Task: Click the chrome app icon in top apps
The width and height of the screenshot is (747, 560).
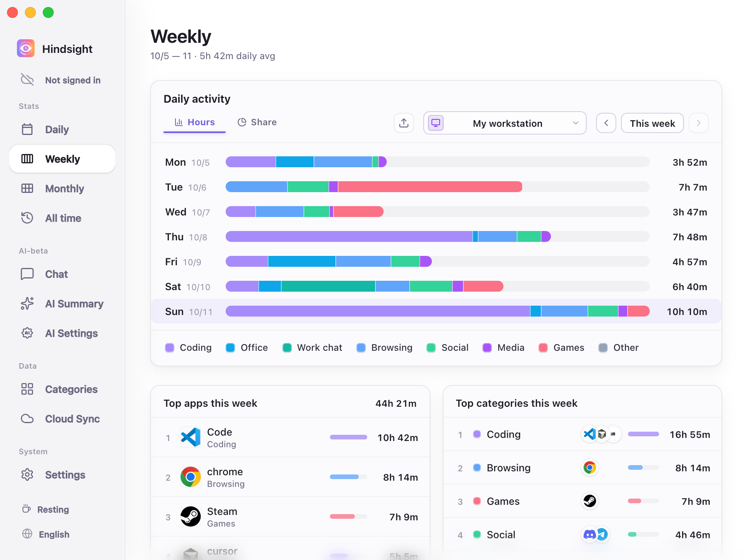Action: pos(191,477)
